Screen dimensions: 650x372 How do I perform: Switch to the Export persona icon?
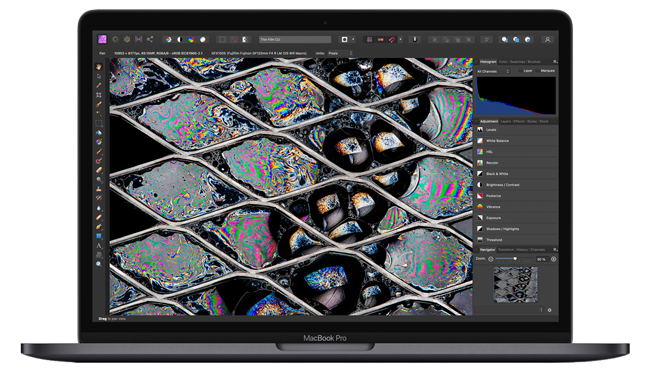[150, 39]
